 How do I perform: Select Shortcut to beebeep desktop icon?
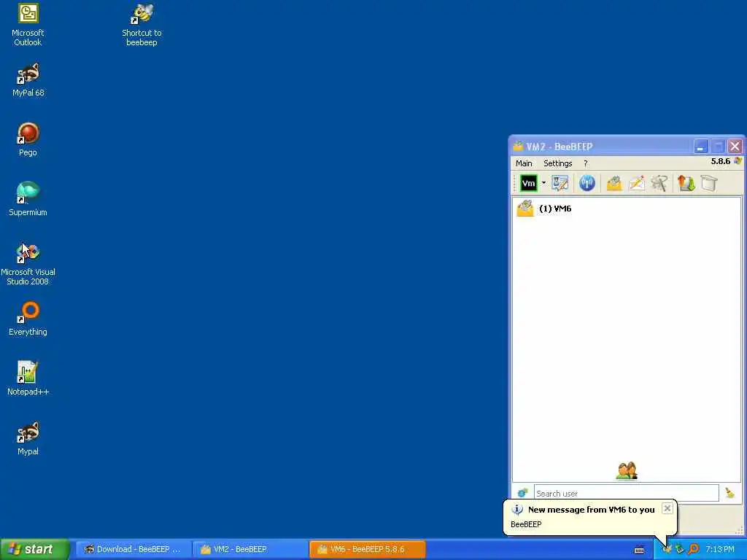point(142,25)
